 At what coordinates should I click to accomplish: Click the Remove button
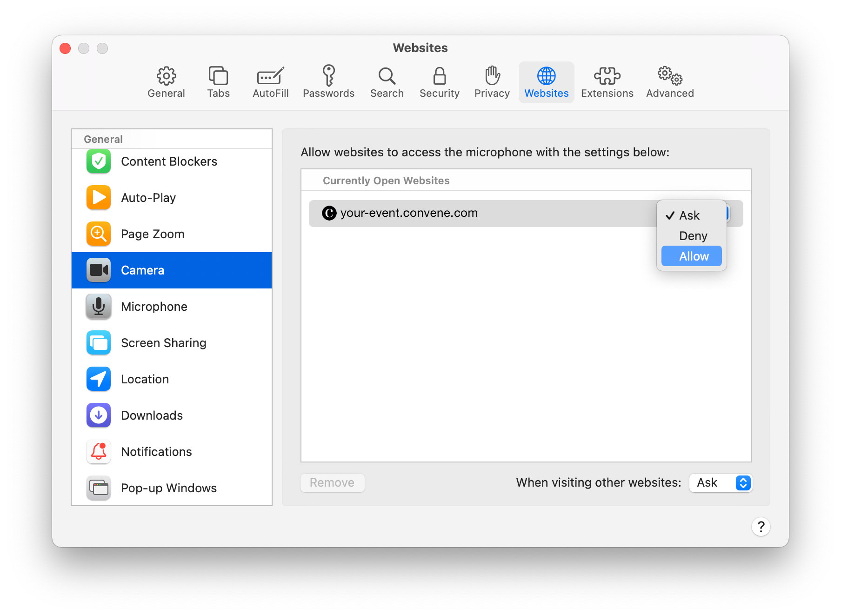pyautogui.click(x=332, y=482)
